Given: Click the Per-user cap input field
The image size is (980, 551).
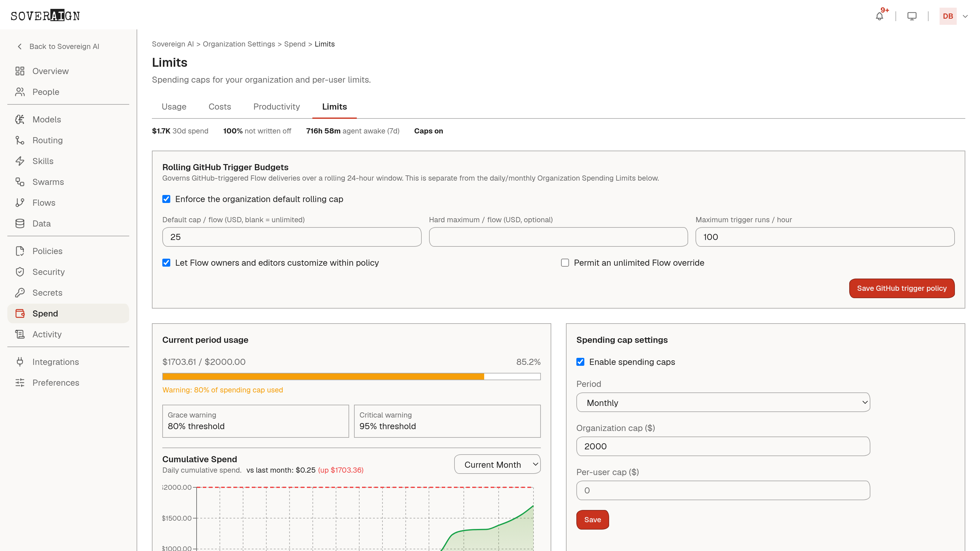Looking at the screenshot, I should 723,490.
